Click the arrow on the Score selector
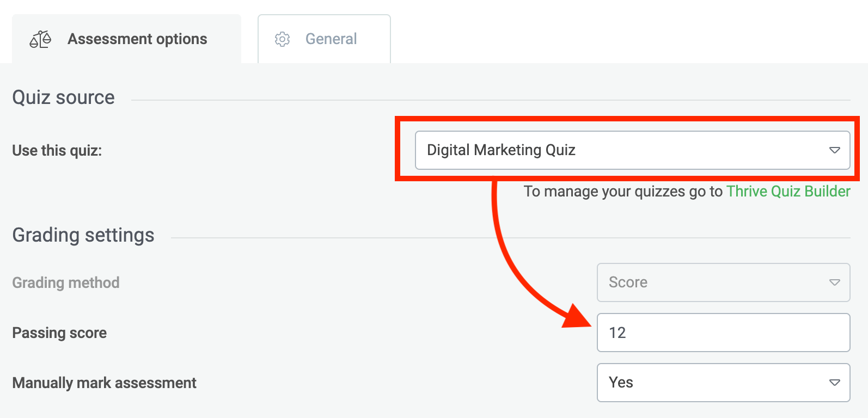868x418 pixels. [x=834, y=282]
